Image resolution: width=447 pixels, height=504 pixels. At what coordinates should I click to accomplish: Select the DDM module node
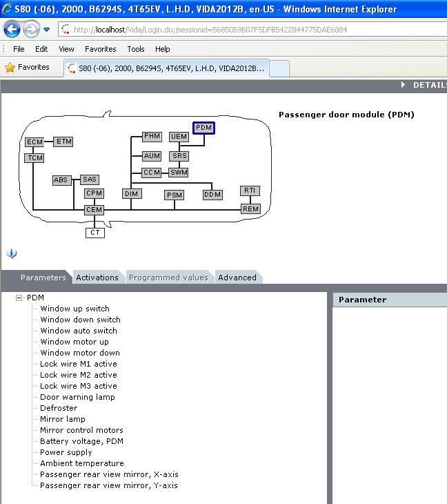[x=212, y=195]
